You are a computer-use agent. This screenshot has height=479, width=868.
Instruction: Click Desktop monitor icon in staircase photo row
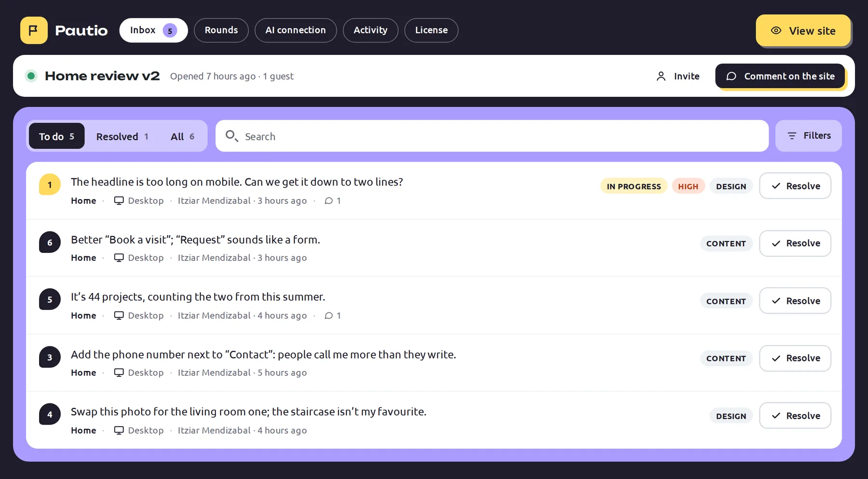[x=119, y=430]
